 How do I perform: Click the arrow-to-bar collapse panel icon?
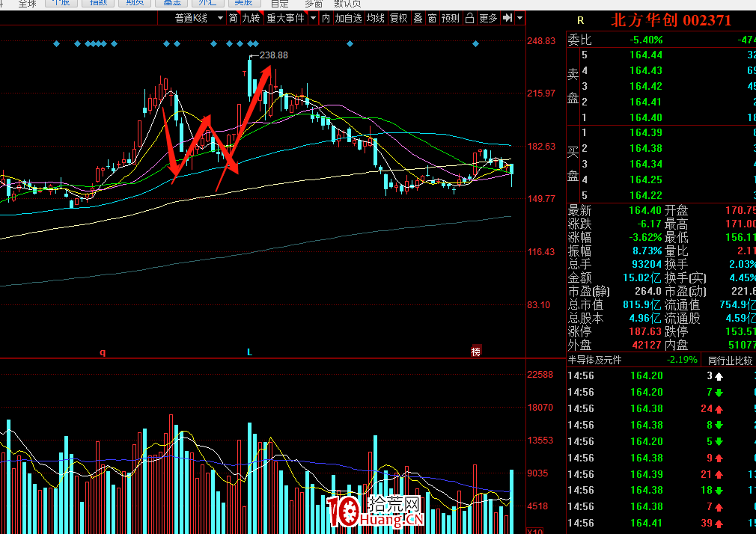[507, 18]
